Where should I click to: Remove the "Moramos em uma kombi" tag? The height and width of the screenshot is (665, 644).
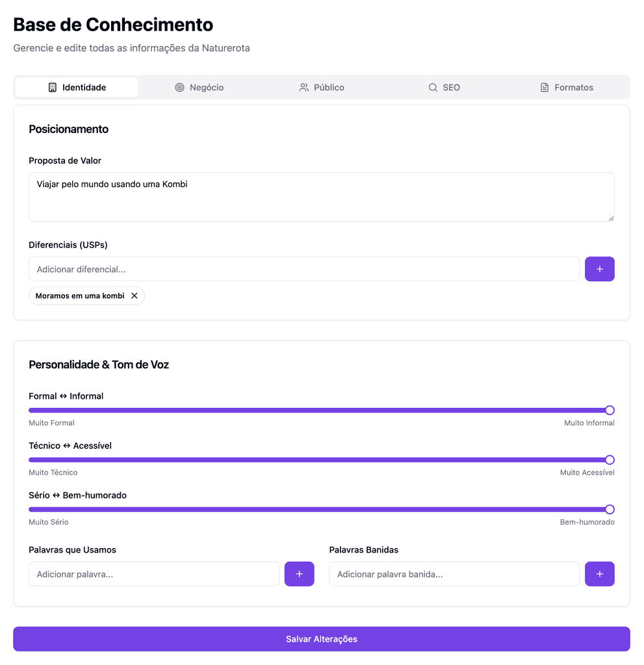point(135,296)
